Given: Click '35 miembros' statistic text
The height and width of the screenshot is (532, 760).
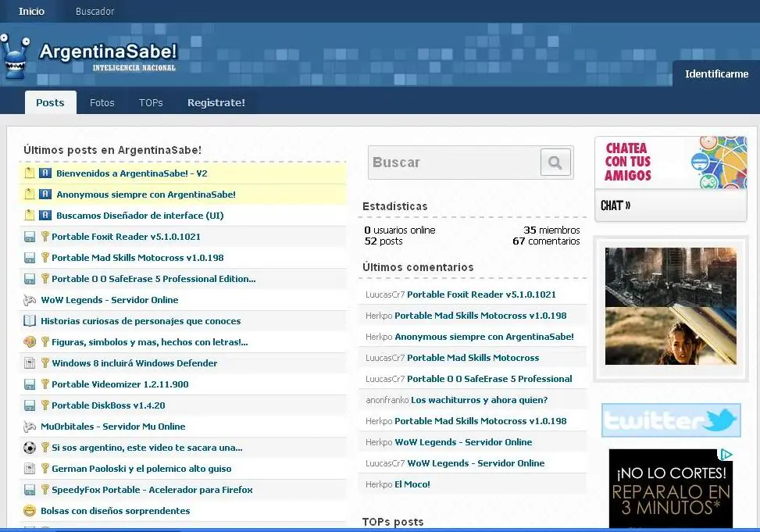Looking at the screenshot, I should (551, 230).
